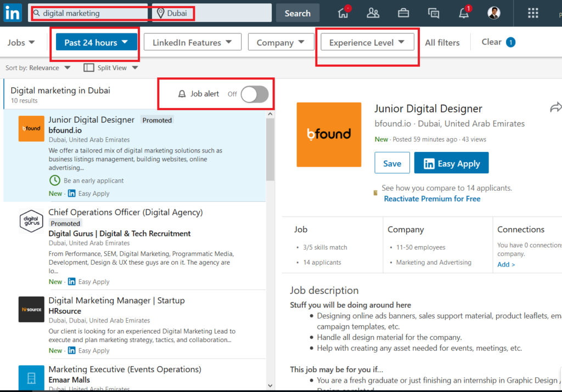Open All filters
The width and height of the screenshot is (562, 392).
coord(442,43)
